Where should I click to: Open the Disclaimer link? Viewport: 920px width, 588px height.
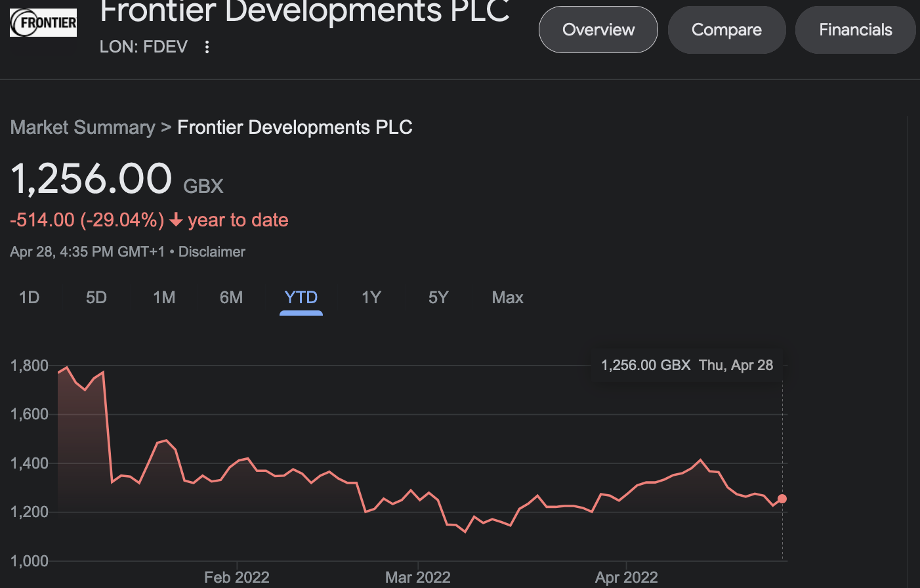(x=212, y=252)
